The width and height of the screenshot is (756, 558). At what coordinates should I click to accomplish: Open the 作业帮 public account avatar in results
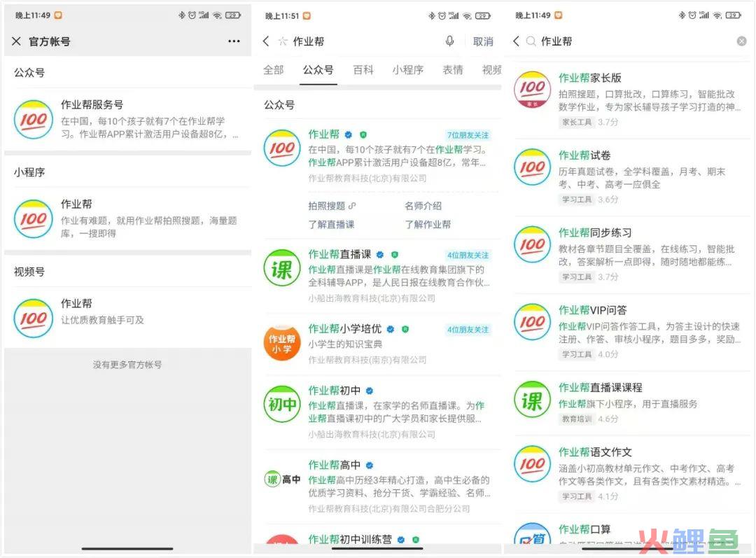282,148
